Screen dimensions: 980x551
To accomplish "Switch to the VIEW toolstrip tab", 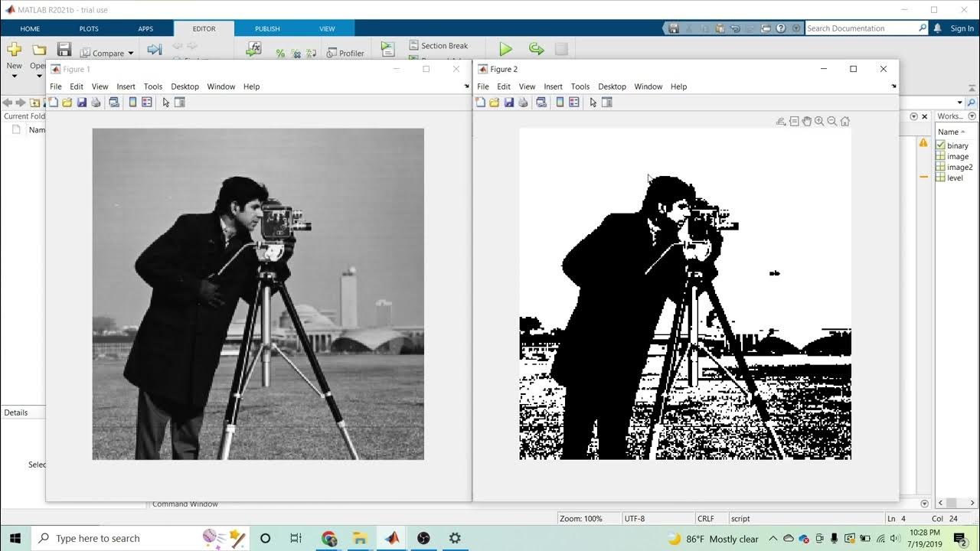I will point(327,28).
